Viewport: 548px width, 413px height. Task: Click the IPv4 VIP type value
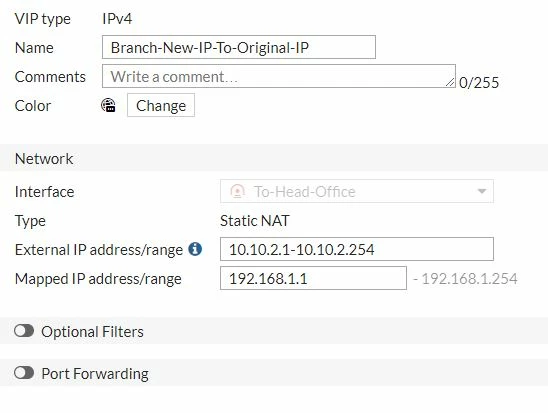117,19
